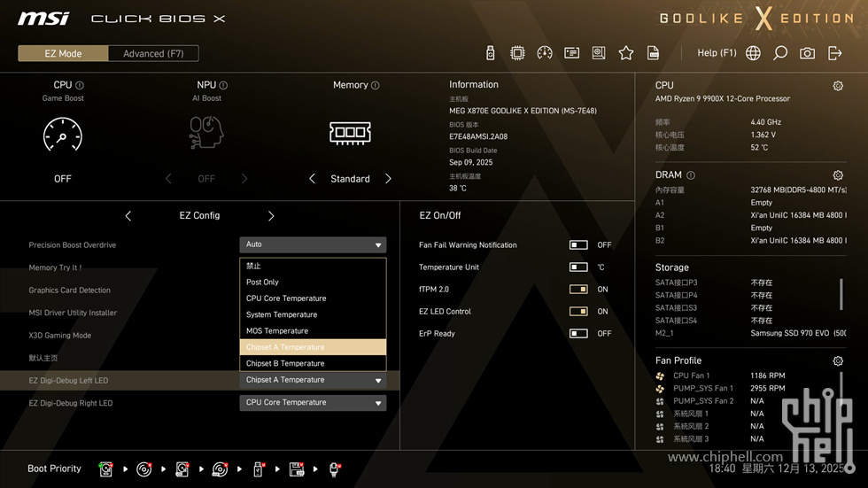The width and height of the screenshot is (868, 488).
Task: Enable the ErP Ready switch
Action: click(x=578, y=334)
